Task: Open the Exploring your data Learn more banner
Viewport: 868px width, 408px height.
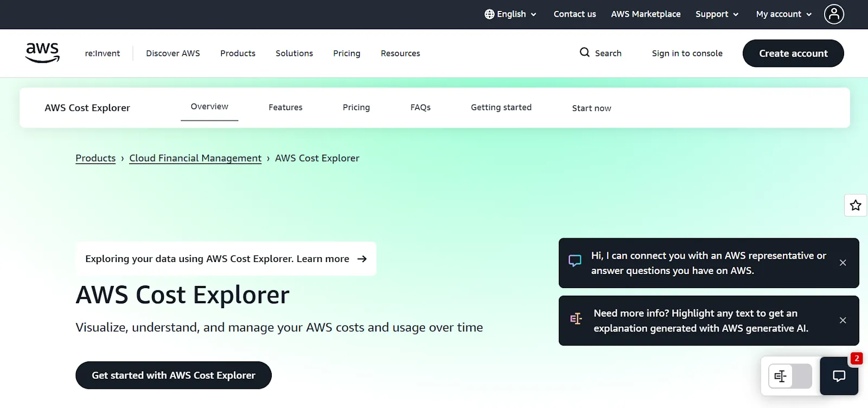Action: pos(226,259)
